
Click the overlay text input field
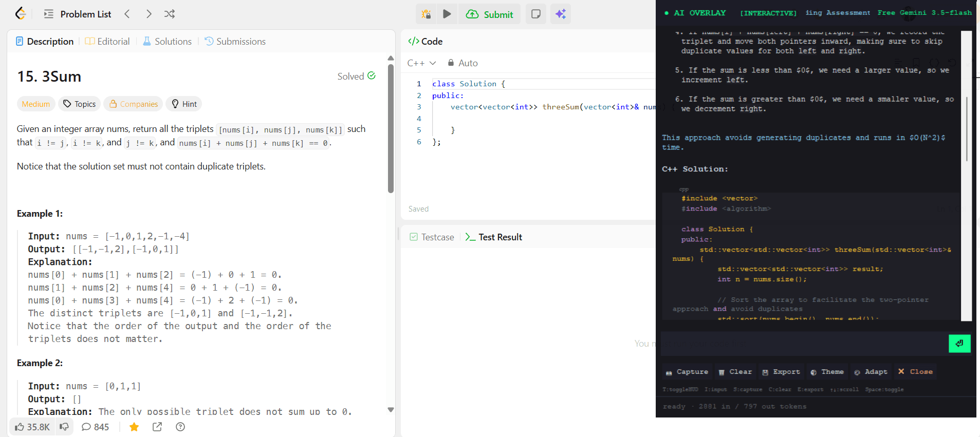click(x=804, y=344)
